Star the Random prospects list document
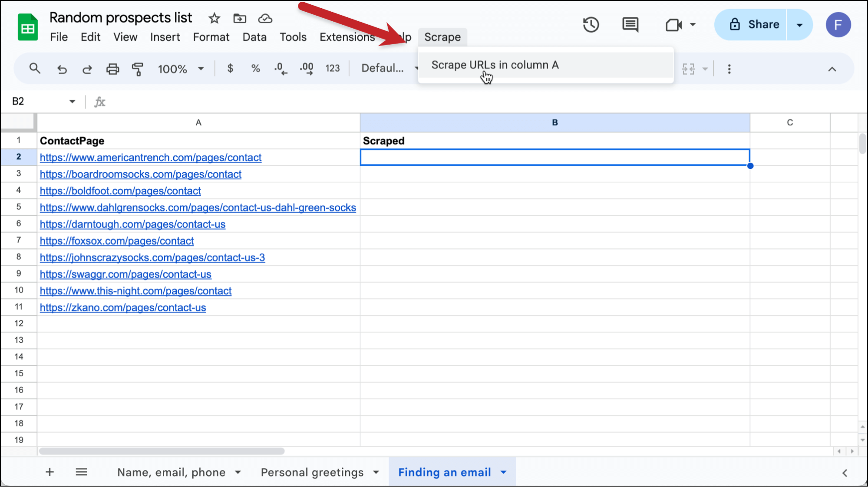The image size is (868, 487). (214, 18)
